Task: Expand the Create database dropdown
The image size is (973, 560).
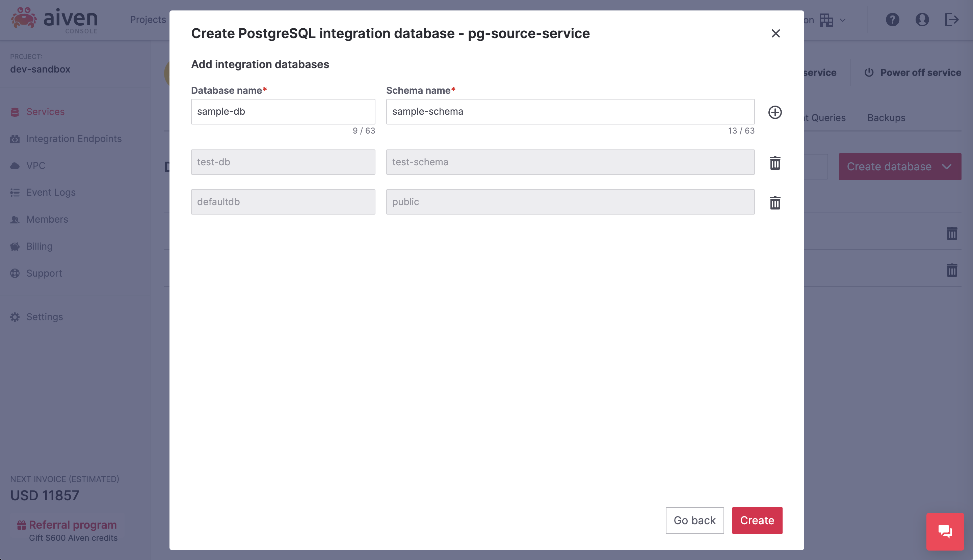Action: click(x=900, y=167)
